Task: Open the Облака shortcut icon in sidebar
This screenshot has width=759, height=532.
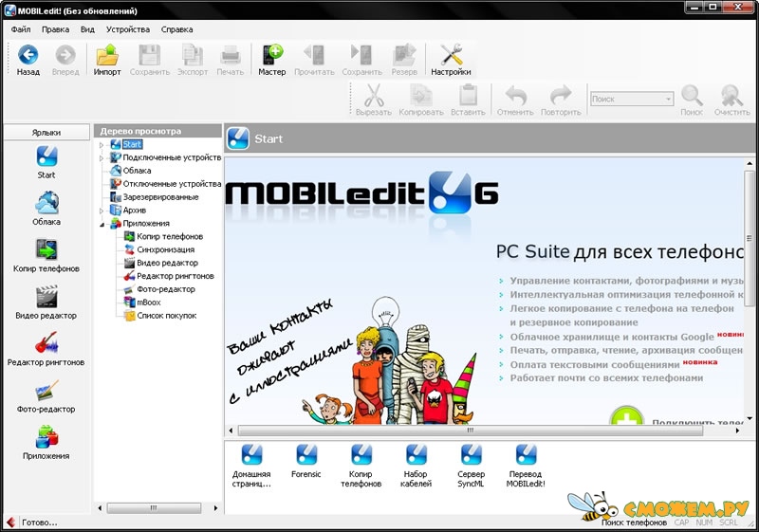Action: pos(46,203)
